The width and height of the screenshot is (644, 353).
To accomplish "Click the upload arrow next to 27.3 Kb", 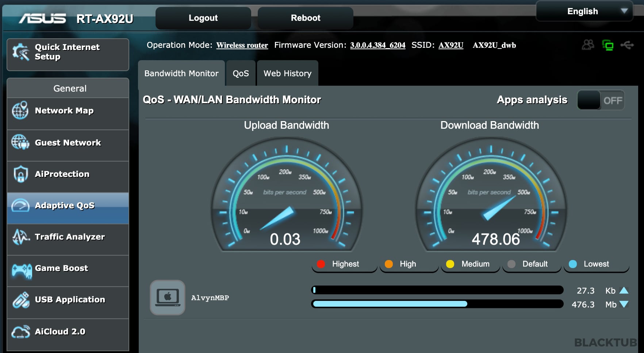I will [x=624, y=291].
